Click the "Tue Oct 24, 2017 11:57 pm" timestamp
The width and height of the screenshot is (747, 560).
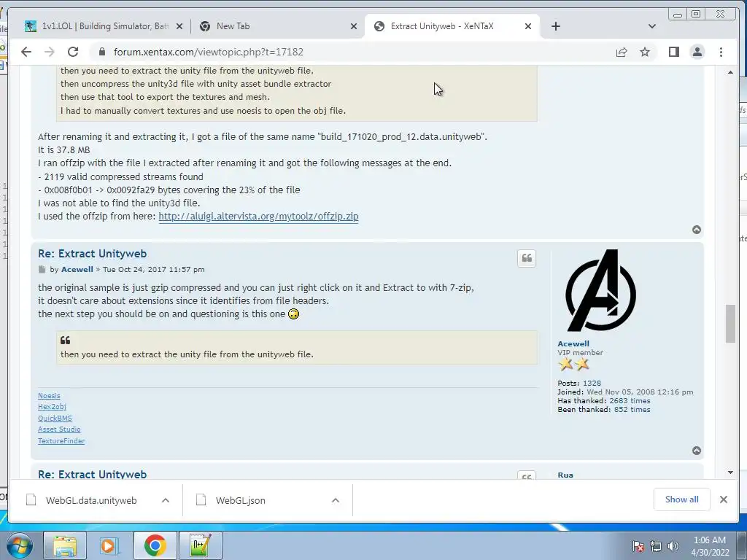pyautogui.click(x=153, y=270)
